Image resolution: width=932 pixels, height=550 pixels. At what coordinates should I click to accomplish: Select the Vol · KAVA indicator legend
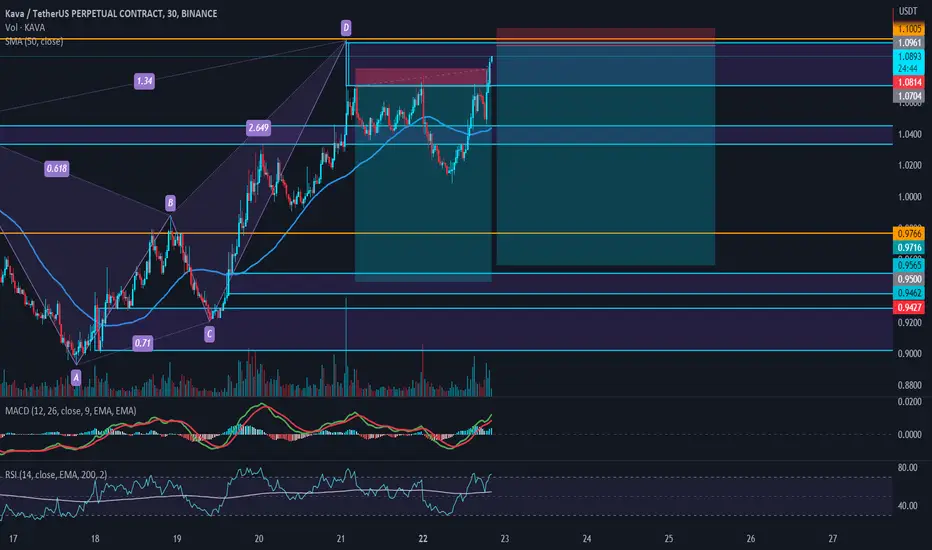tap(25, 27)
